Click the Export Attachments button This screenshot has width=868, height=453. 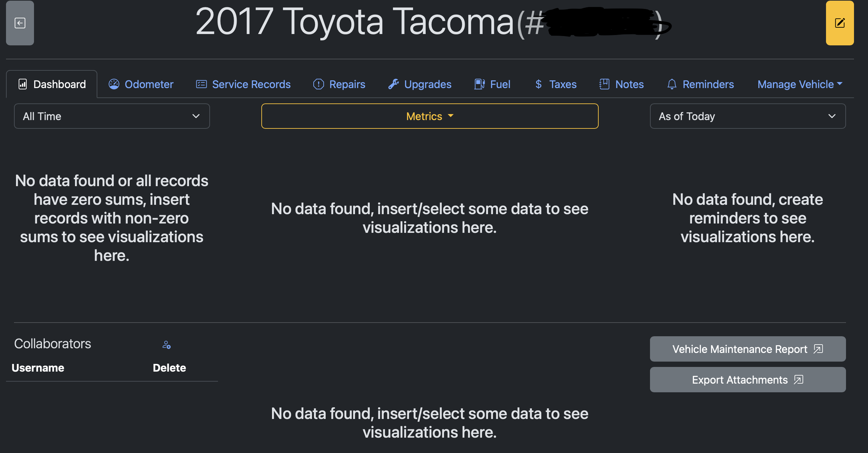click(747, 380)
